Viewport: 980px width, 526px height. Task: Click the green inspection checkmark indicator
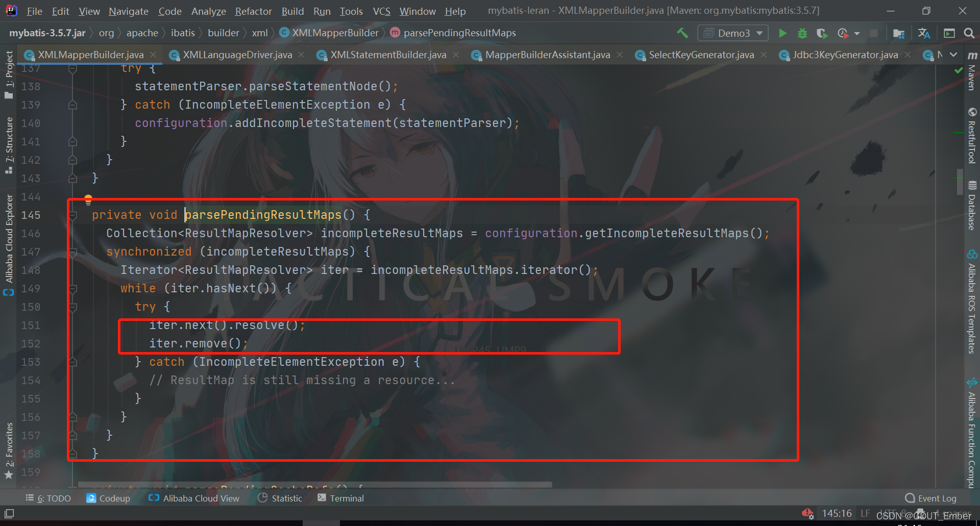pos(959,71)
